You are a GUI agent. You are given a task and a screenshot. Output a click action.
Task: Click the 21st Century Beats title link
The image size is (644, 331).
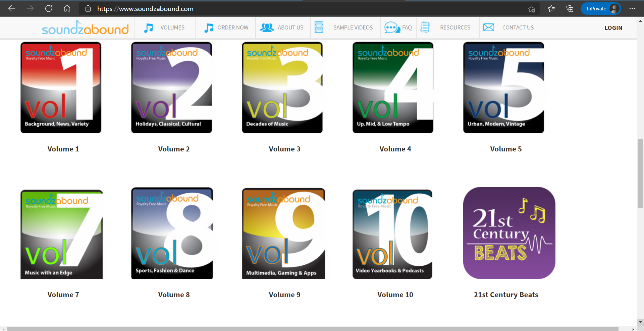pyautogui.click(x=506, y=295)
